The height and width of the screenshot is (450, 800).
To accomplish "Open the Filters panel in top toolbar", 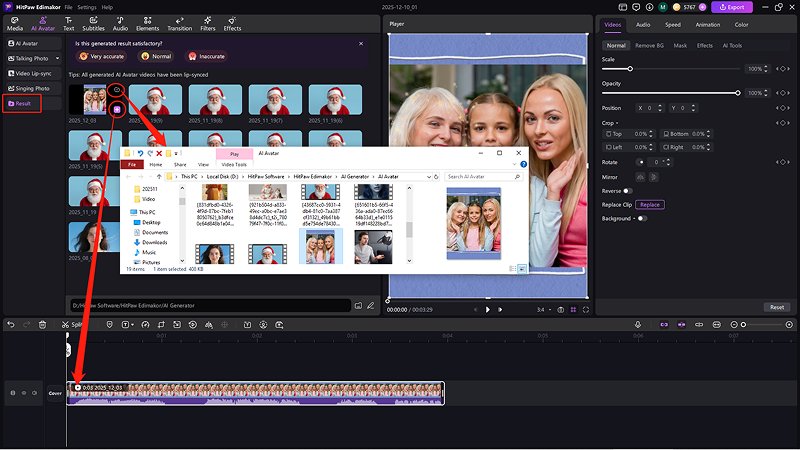I will [x=207, y=24].
